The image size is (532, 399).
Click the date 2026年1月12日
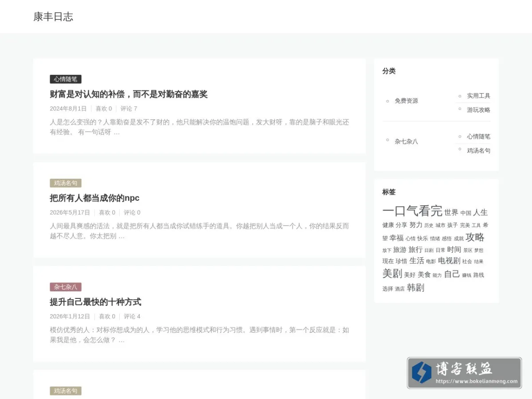pos(70,317)
